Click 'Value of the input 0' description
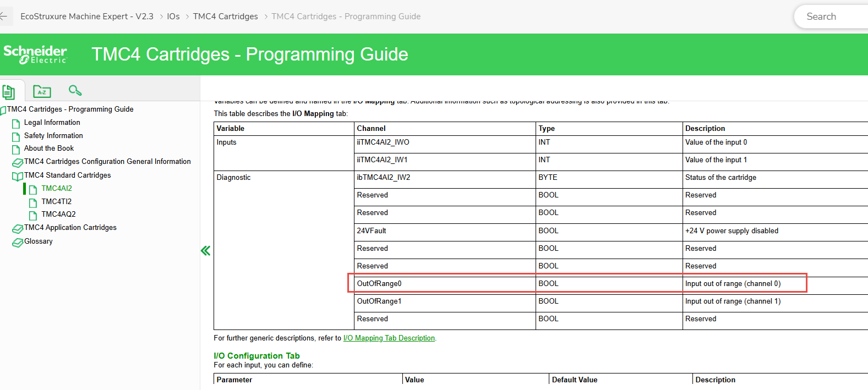The height and width of the screenshot is (390, 868). 716,142
